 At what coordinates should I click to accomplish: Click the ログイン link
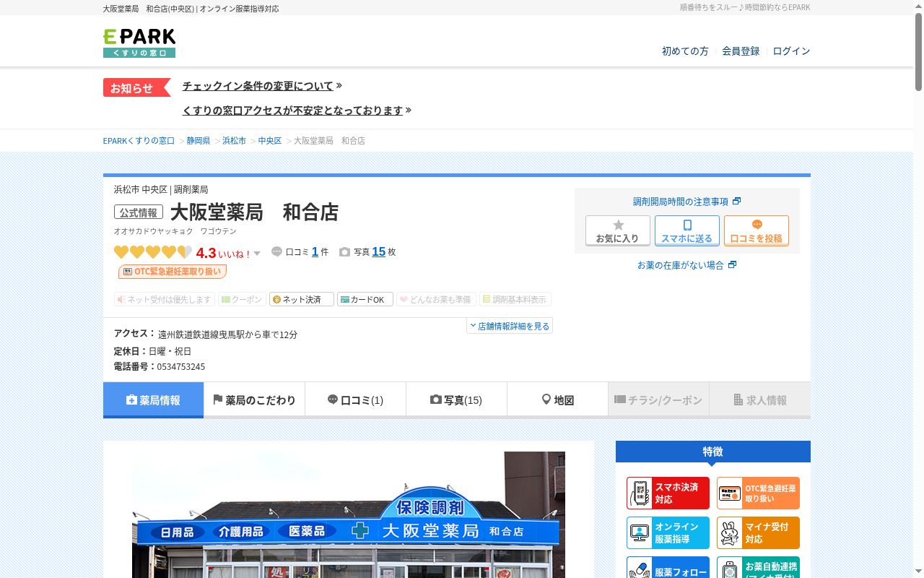click(791, 51)
